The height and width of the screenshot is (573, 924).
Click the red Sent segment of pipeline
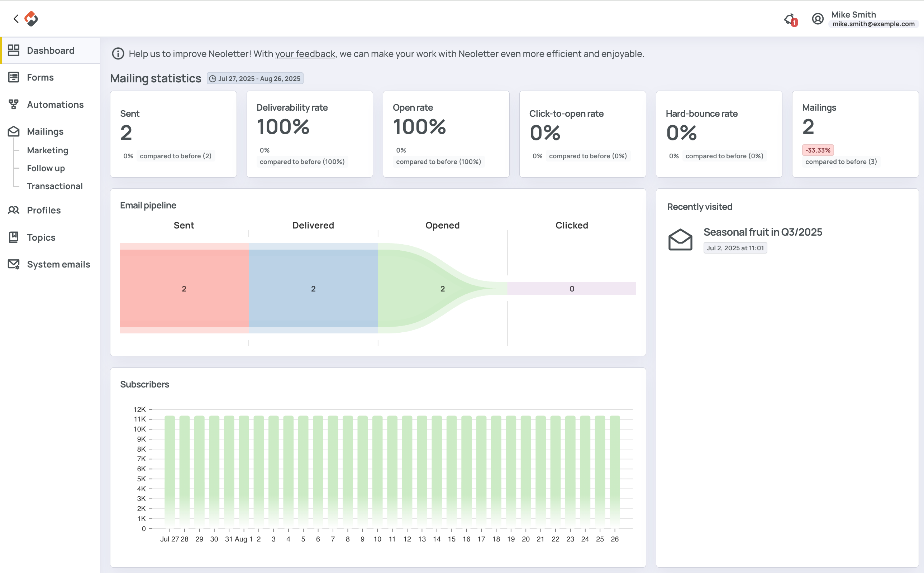tap(184, 288)
